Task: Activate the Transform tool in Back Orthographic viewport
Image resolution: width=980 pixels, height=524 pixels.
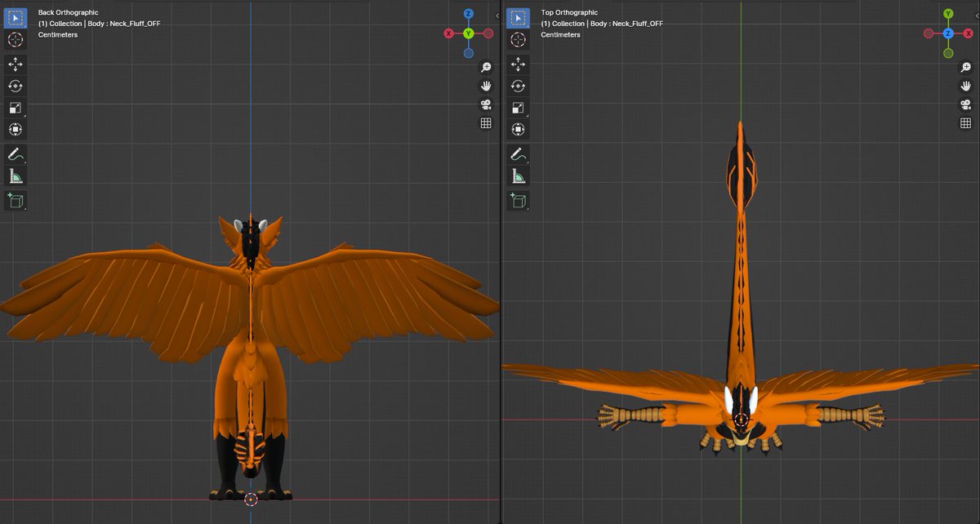Action: [16, 130]
